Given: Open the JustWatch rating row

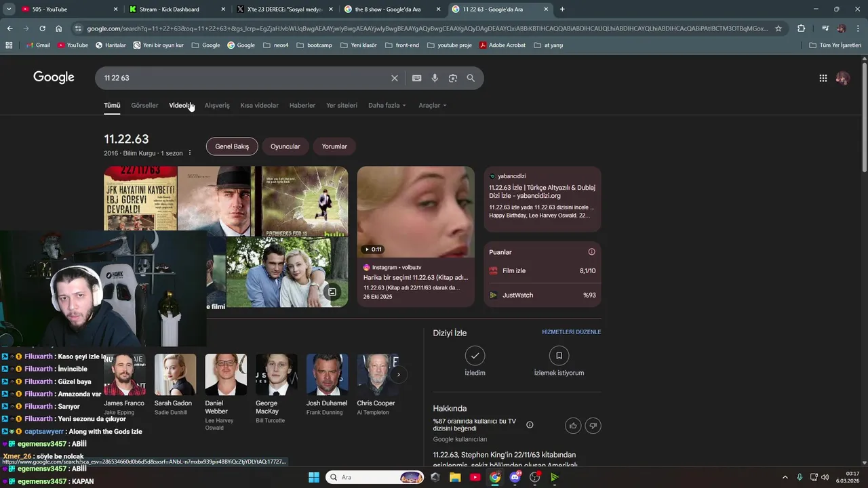Looking at the screenshot, I should tap(542, 295).
